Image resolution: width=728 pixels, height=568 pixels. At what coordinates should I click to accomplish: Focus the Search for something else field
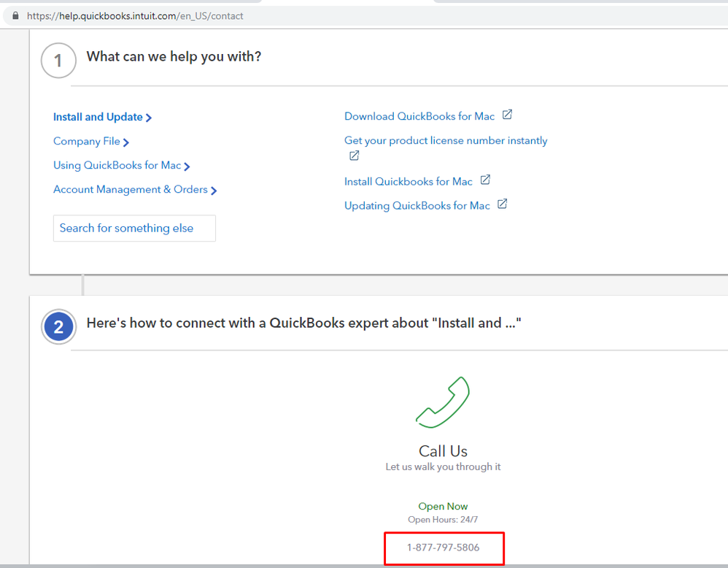pos(134,229)
